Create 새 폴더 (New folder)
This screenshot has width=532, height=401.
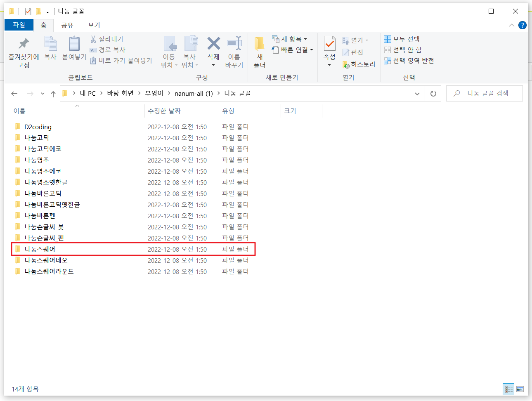click(x=260, y=52)
